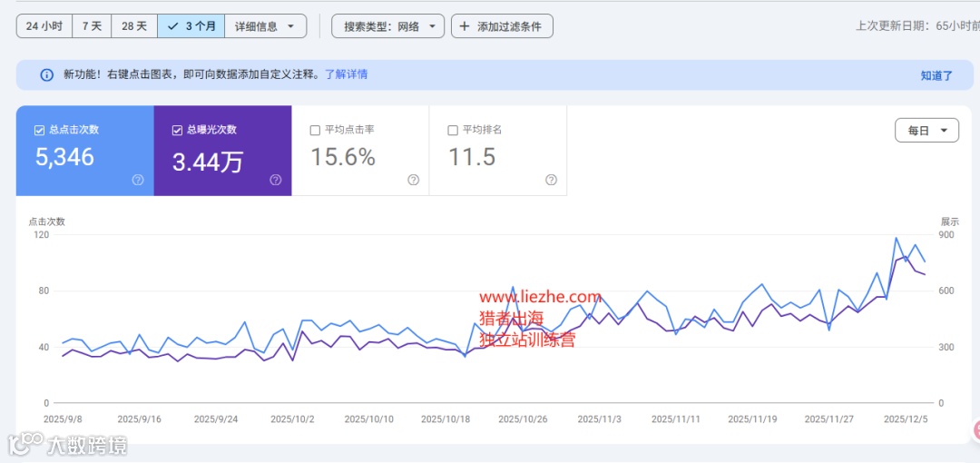Open the 了解详情 link

(x=347, y=74)
